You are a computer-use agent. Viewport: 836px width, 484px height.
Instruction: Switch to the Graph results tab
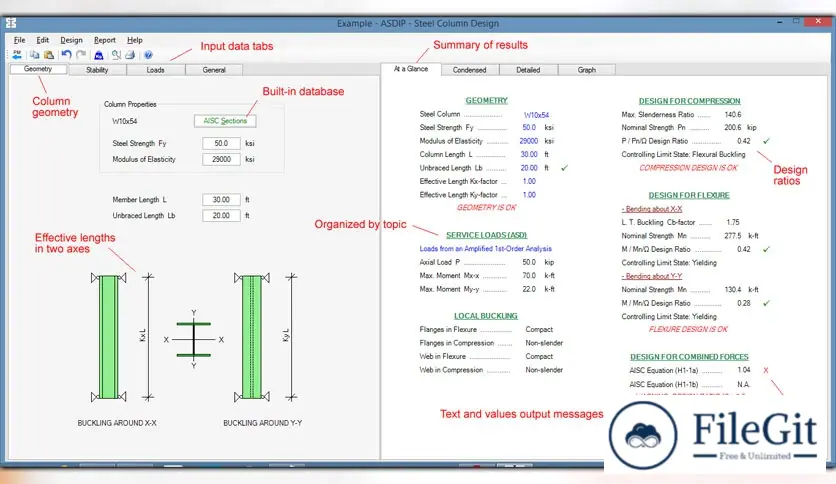586,70
